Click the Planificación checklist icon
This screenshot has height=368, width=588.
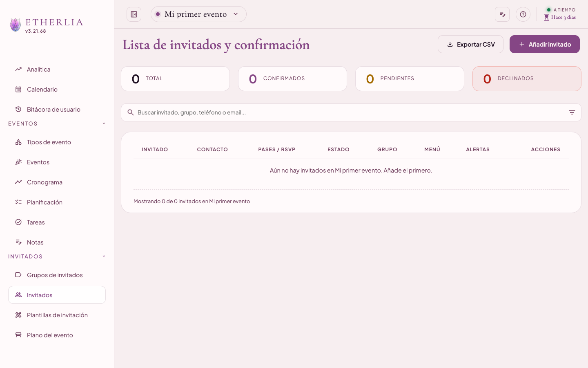(x=18, y=202)
